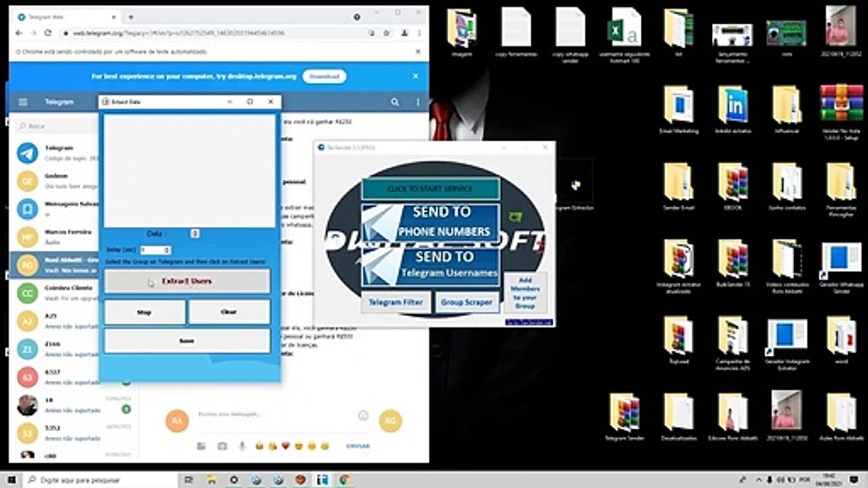Open Chrome from the taskbar
868x488 pixels.
click(x=344, y=480)
